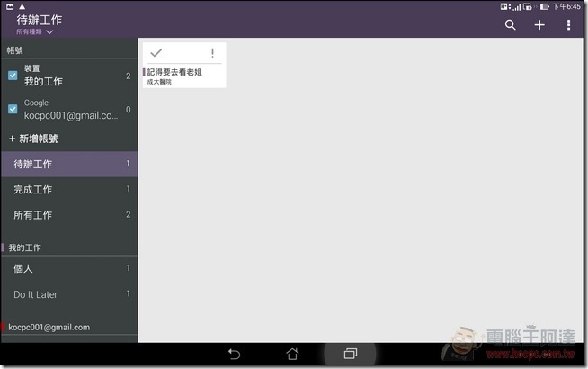Tap the Android home navigation button
This screenshot has width=588, height=369.
click(292, 354)
